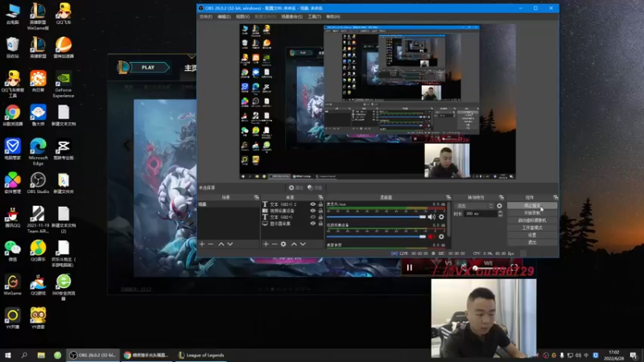Image resolution: width=644 pixels, height=362 pixels.
Task: Move source up in Sources panel
Action: click(x=294, y=245)
